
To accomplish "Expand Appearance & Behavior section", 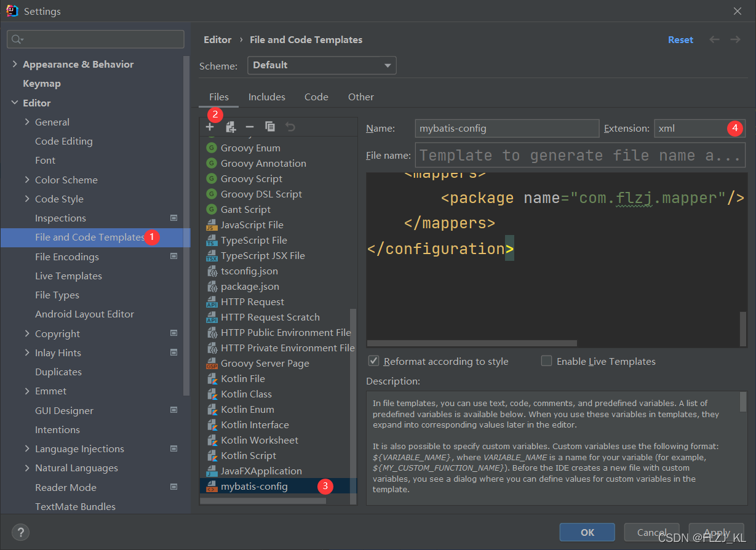I will click(15, 64).
